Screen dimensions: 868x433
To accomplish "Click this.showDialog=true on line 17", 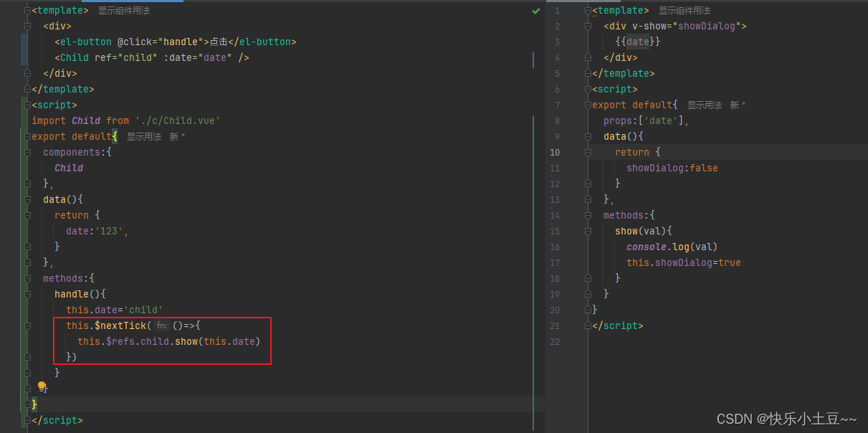I will (x=684, y=262).
